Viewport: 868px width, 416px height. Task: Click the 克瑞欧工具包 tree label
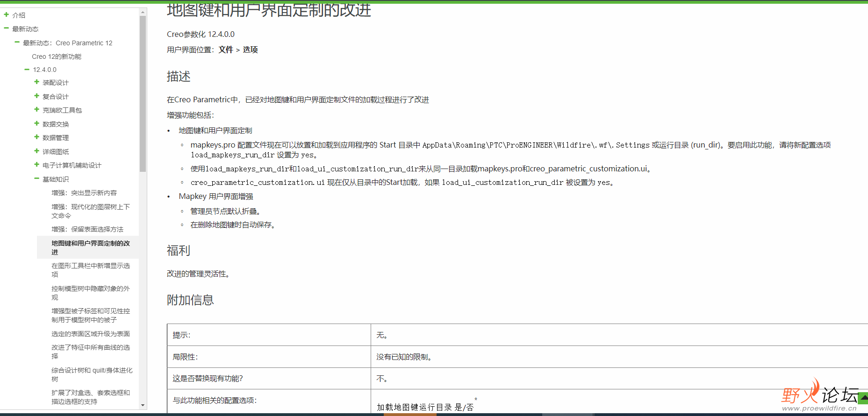click(62, 110)
